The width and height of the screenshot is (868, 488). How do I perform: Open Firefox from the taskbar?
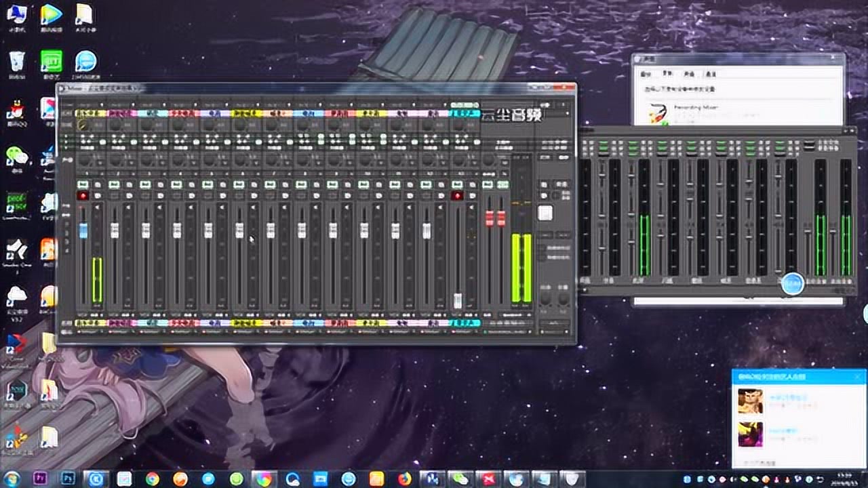[405, 479]
